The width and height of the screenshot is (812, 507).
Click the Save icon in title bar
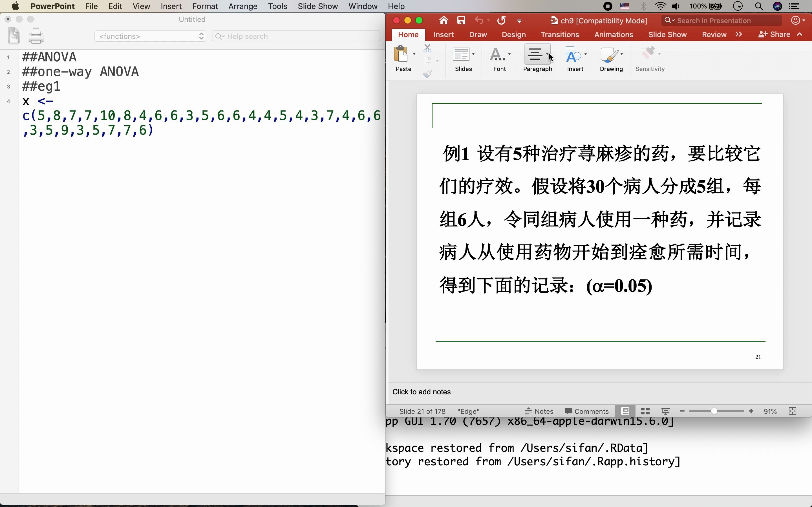click(461, 21)
